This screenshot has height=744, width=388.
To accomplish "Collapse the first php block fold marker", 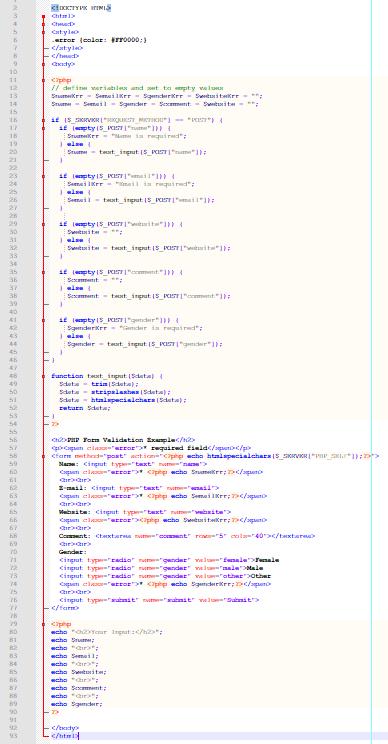I will [43, 80].
